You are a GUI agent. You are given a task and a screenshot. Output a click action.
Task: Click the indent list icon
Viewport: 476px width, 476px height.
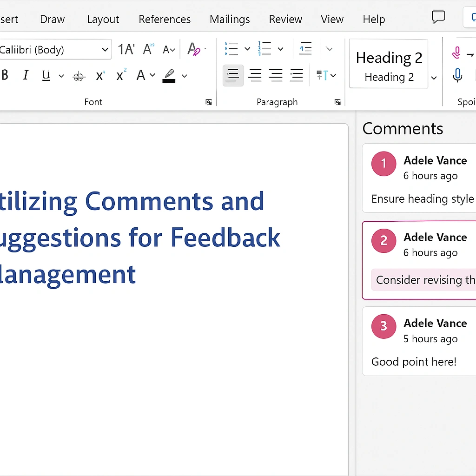coord(305,48)
